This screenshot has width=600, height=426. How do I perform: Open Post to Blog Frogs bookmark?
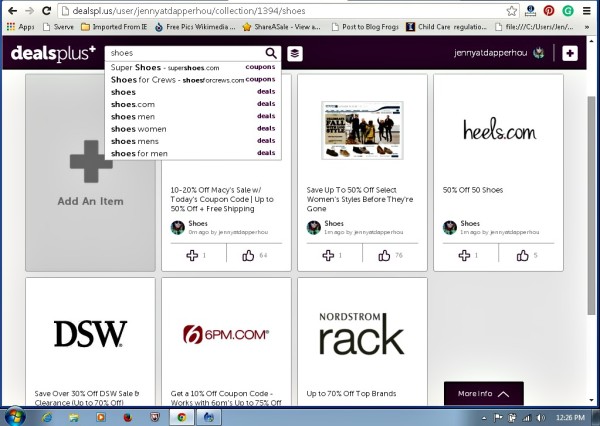click(365, 27)
